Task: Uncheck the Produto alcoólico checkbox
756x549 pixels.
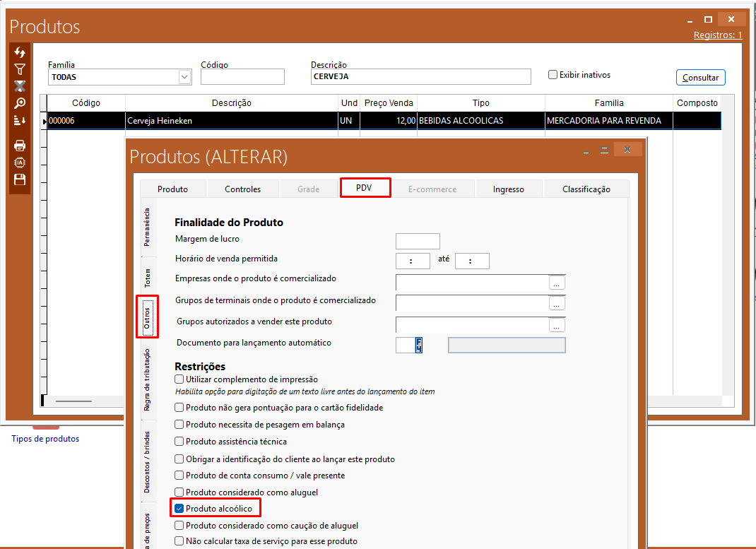Action: click(179, 509)
